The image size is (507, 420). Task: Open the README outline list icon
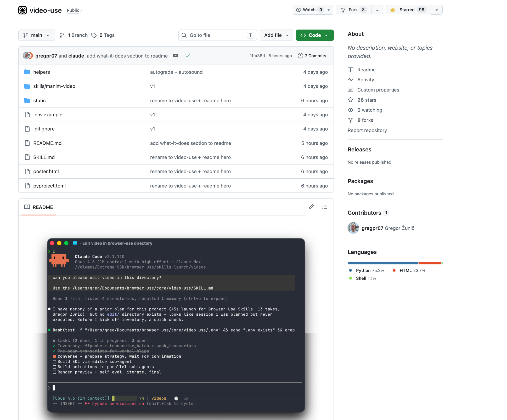click(325, 207)
